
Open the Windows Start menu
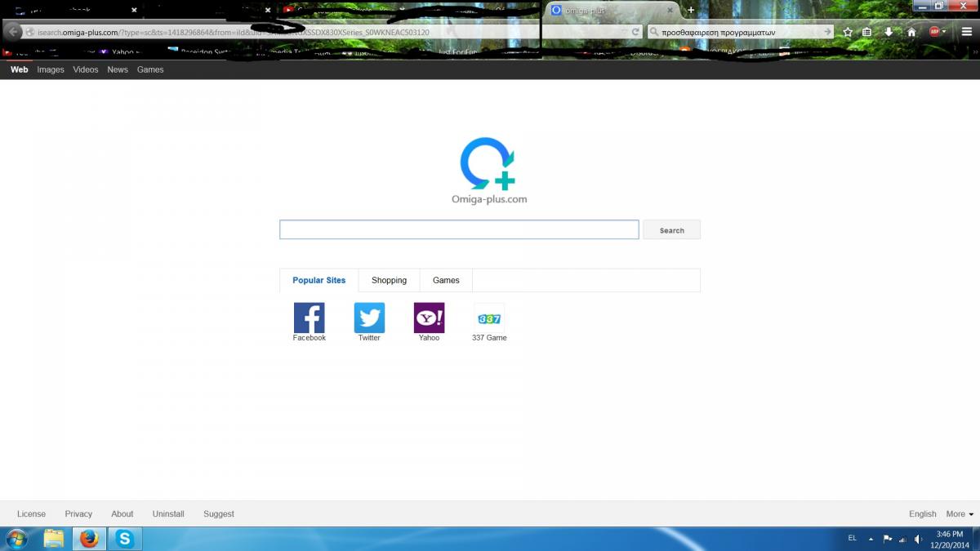16,539
